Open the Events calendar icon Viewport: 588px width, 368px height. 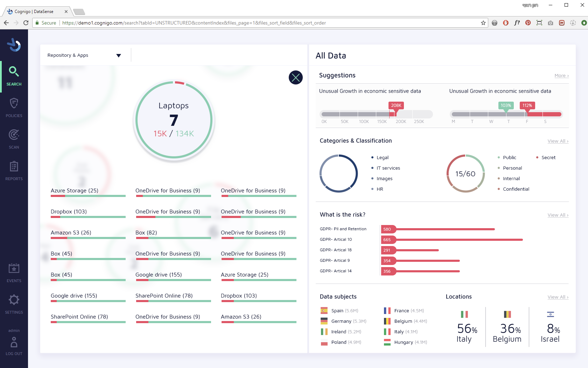tap(14, 268)
